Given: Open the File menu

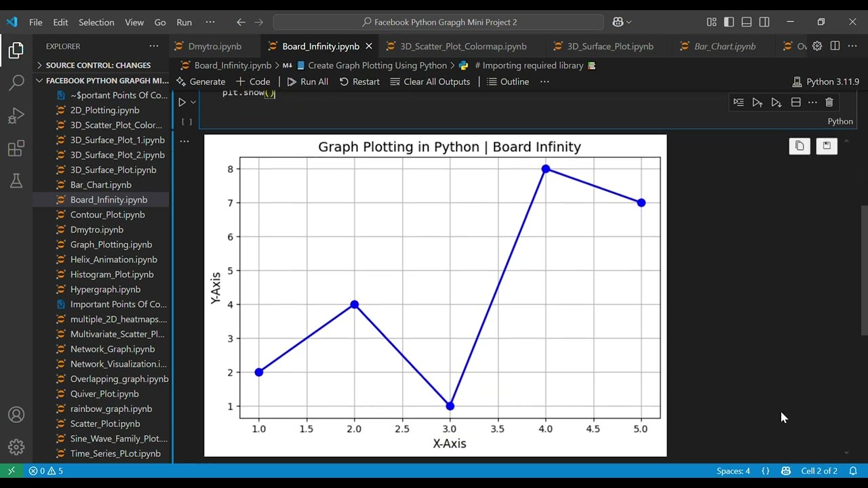Looking at the screenshot, I should [x=36, y=22].
